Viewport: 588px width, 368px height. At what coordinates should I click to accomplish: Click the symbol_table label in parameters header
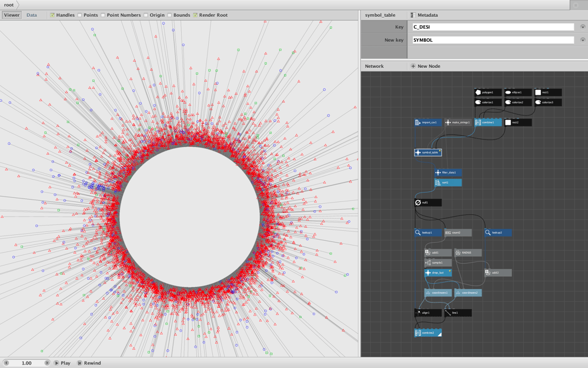pos(380,15)
